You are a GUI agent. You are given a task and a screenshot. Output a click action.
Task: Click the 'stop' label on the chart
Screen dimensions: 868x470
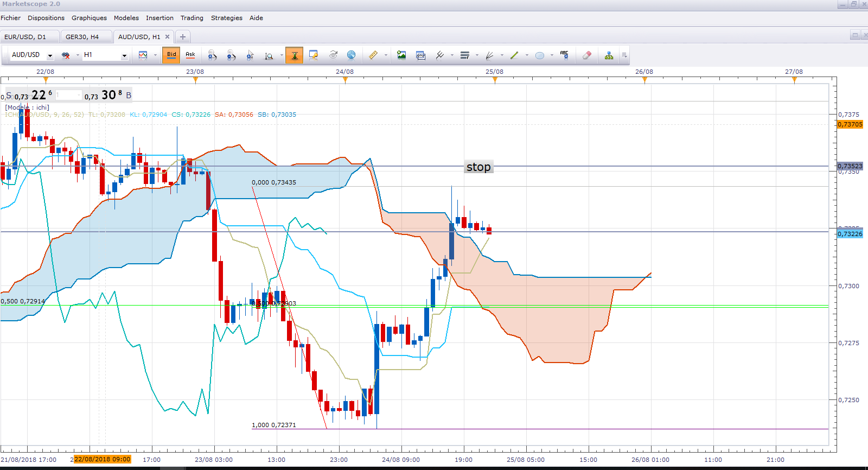[x=478, y=167]
